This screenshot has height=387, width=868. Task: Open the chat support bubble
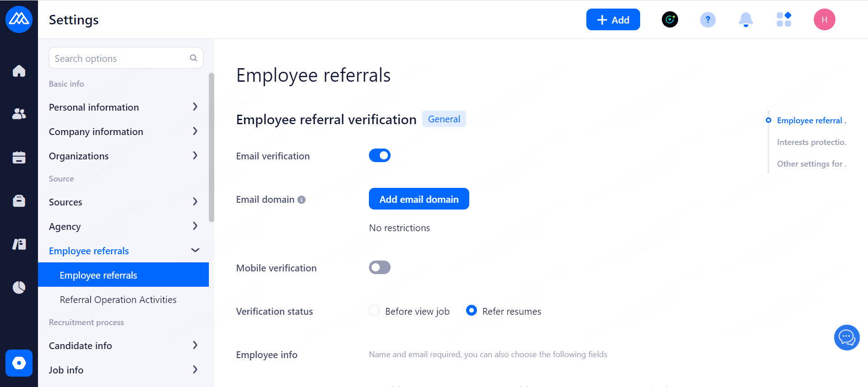(846, 337)
